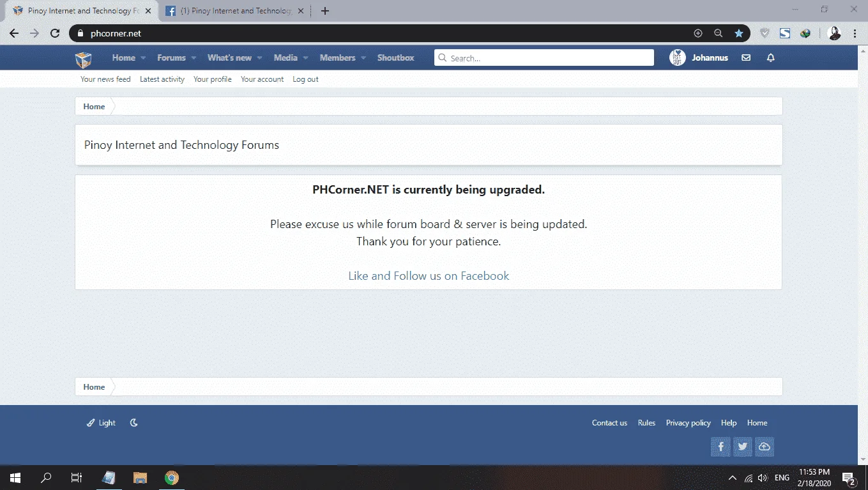The height and width of the screenshot is (490, 868).
Task: Open File Explorer on taskbar
Action: coord(140,477)
